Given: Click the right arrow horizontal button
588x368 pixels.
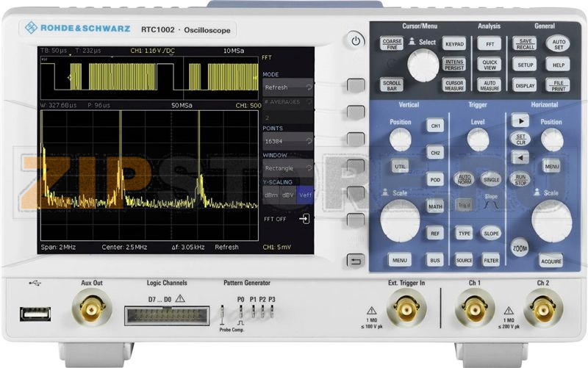Looking at the screenshot, I should 520,120.
